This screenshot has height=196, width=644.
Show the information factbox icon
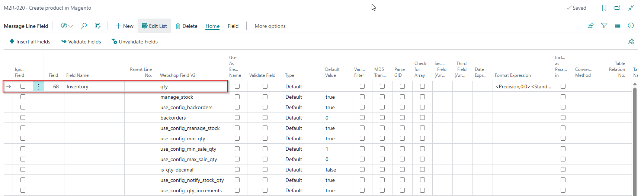[631, 26]
